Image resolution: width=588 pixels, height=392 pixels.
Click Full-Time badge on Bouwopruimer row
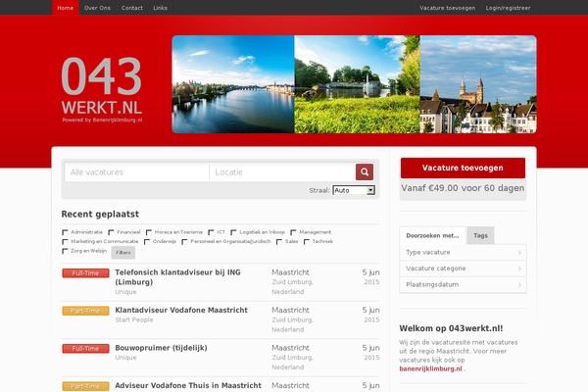85,349
